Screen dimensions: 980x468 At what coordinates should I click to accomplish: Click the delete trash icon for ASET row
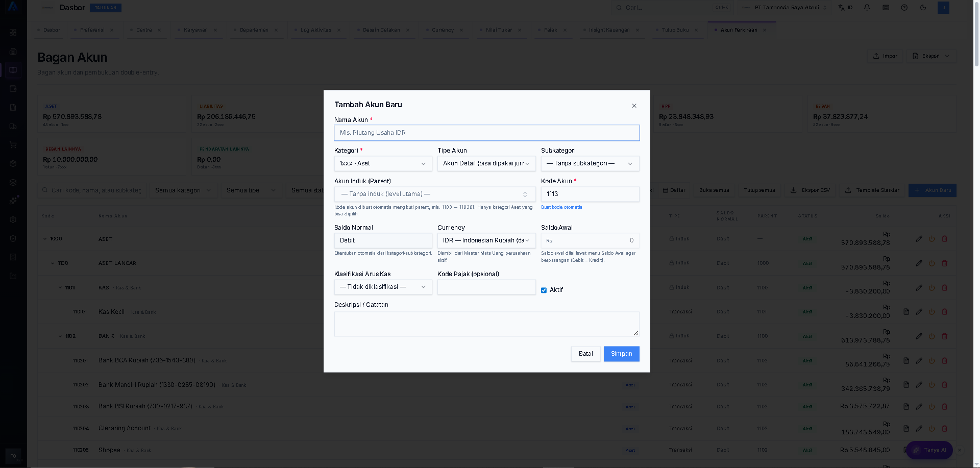pos(944,239)
